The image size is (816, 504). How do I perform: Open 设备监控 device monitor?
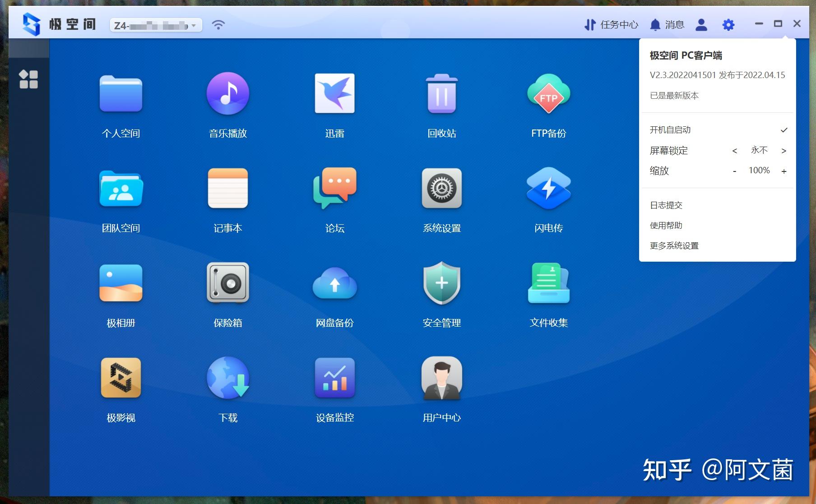tap(334, 378)
